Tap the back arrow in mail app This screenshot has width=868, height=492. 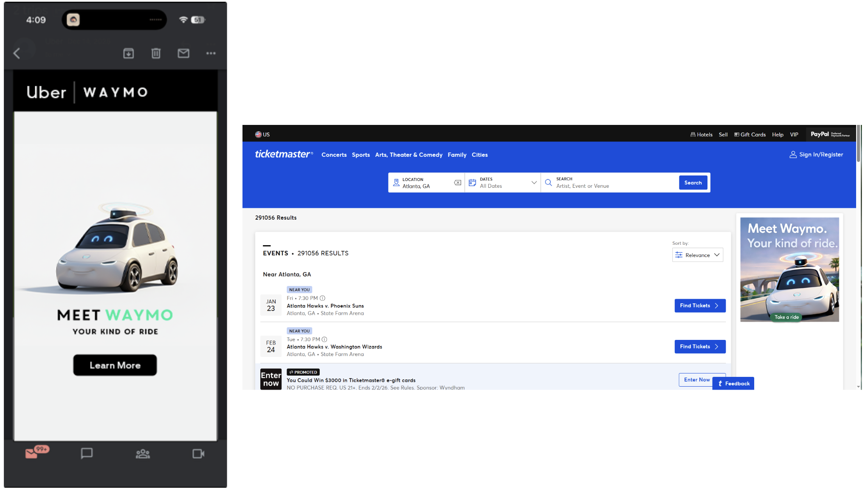(17, 54)
